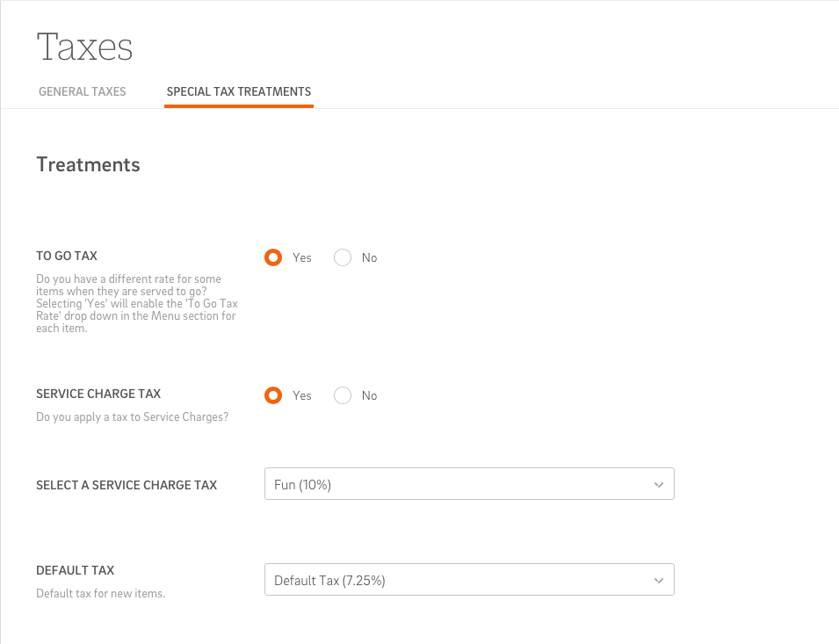This screenshot has width=839, height=644.
Task: Select Yes radio button for To Go Tax
Action: (x=273, y=257)
